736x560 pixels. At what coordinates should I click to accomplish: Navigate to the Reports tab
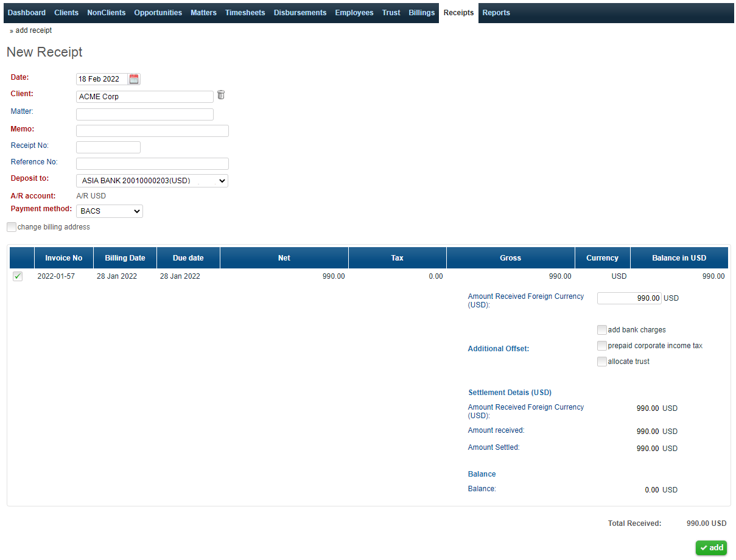point(496,13)
